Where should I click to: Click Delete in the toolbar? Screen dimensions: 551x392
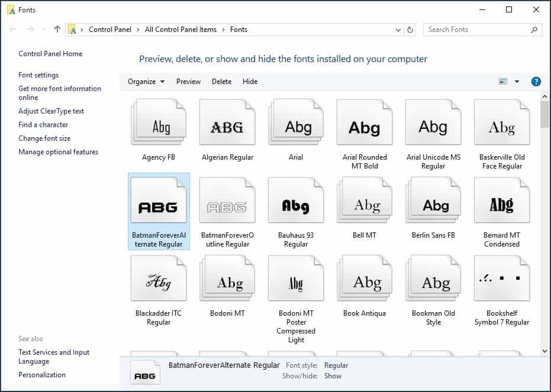click(x=221, y=82)
